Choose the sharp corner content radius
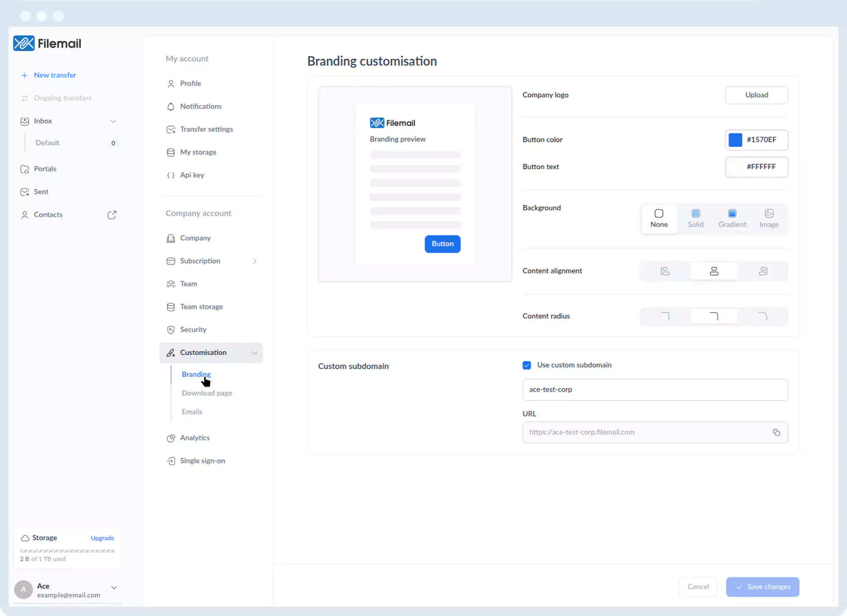This screenshot has width=847, height=616. click(665, 316)
